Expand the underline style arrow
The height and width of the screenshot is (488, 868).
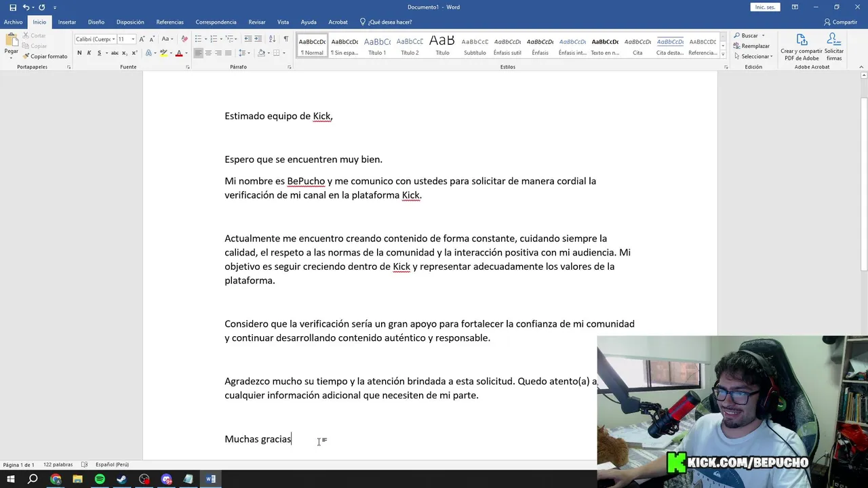coord(106,53)
